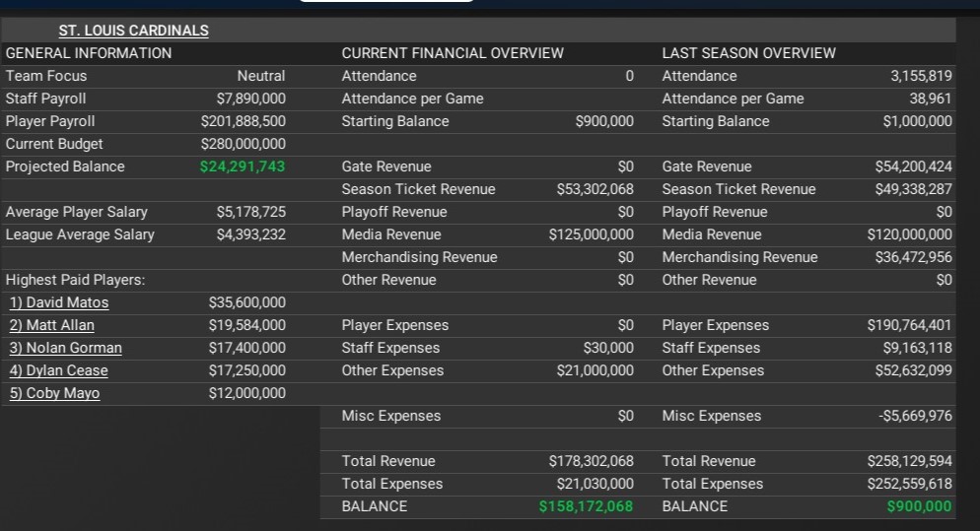The image size is (980, 531).
Task: Click last season Attendance 3,155,819
Action: coord(921,76)
